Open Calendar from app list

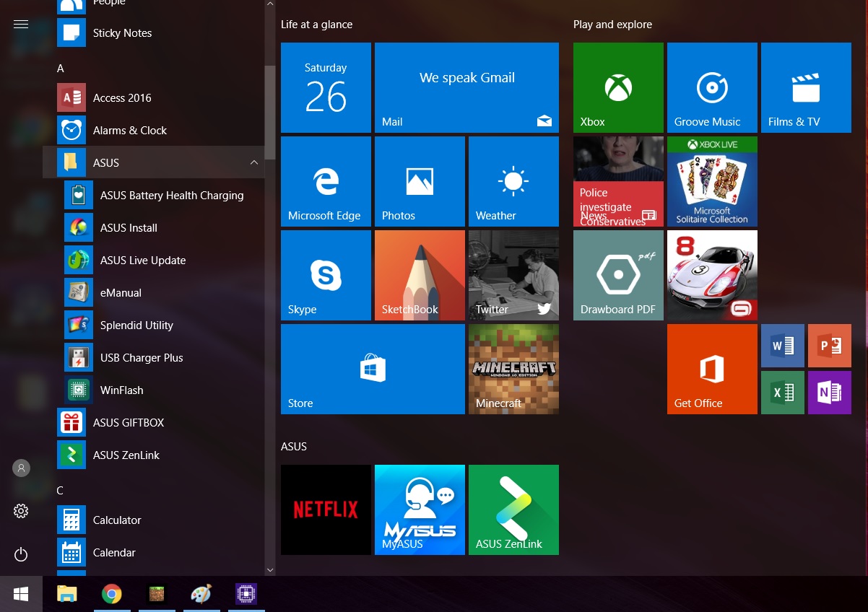[x=154, y=552]
